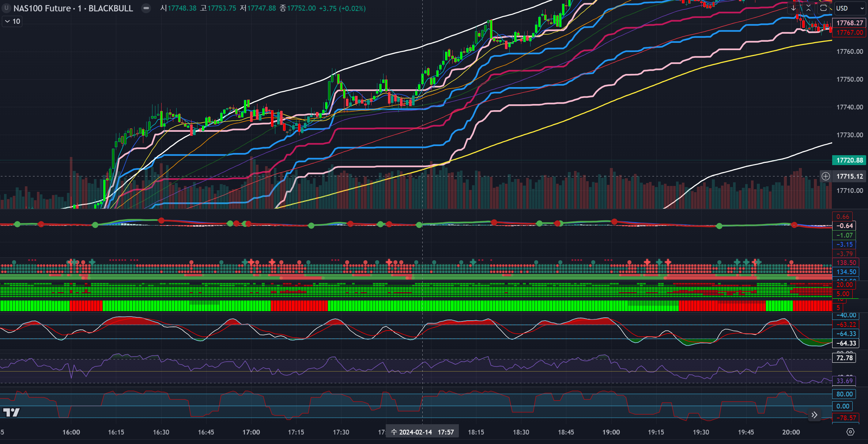Click the green 17720.88 price label
This screenshot has height=444, width=868.
(849, 160)
